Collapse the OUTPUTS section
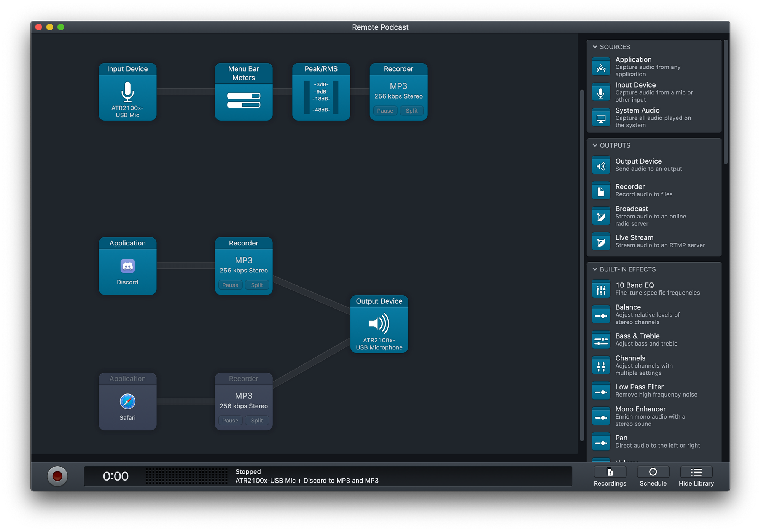761x532 pixels. [x=595, y=145]
